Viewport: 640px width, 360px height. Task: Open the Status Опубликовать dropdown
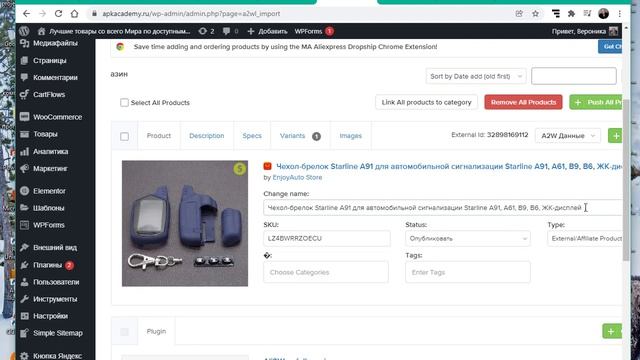pyautogui.click(x=468, y=238)
